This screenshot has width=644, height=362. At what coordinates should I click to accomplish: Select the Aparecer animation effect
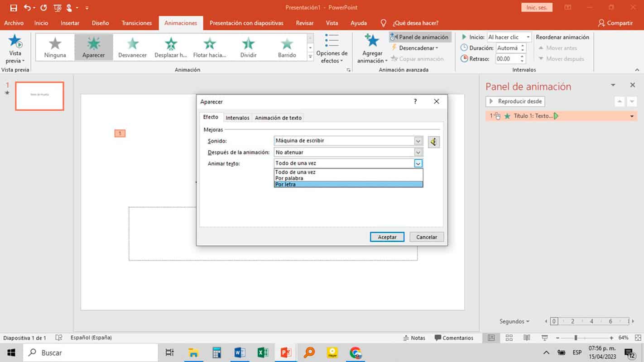(94, 47)
